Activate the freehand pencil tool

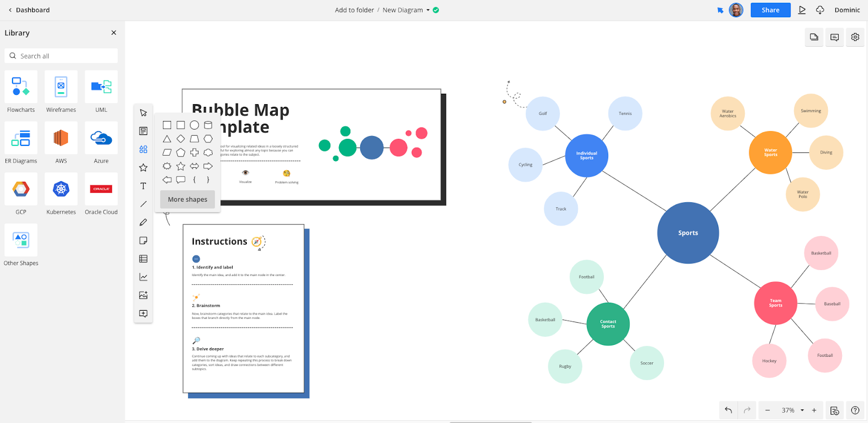pyautogui.click(x=143, y=222)
